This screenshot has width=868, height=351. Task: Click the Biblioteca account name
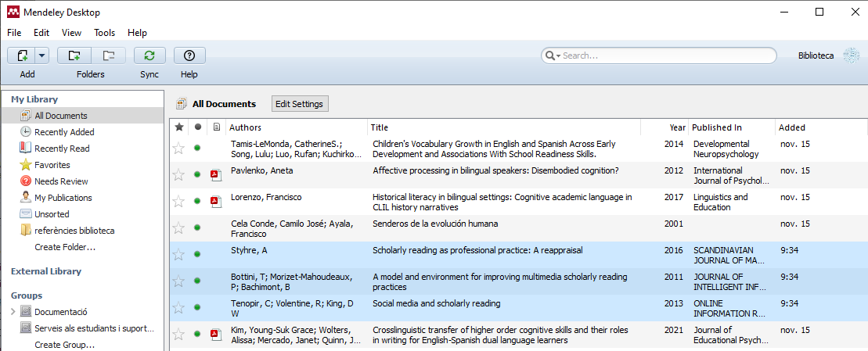pos(816,56)
